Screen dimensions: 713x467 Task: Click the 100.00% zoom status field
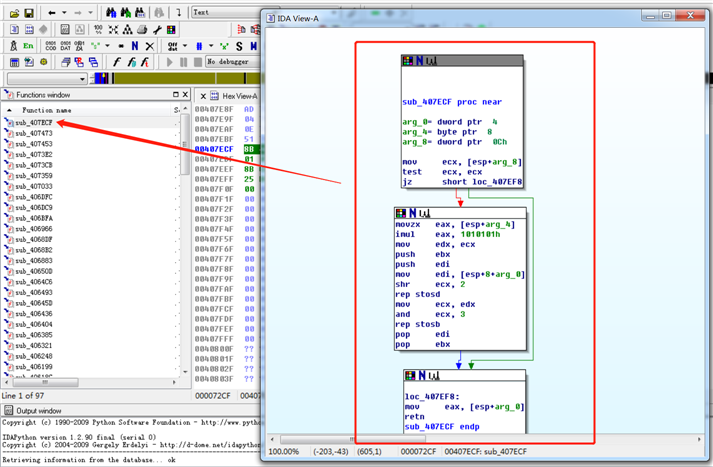coord(284,452)
